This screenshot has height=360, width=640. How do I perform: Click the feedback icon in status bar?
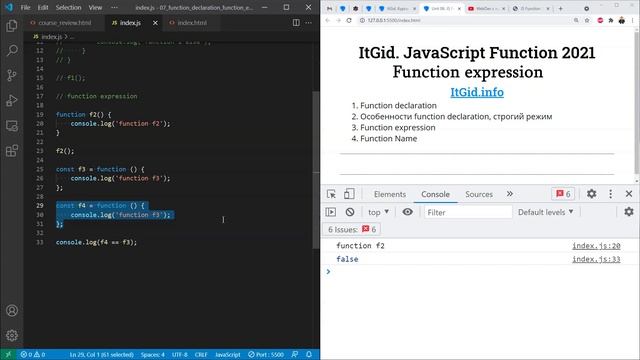pos(295,354)
